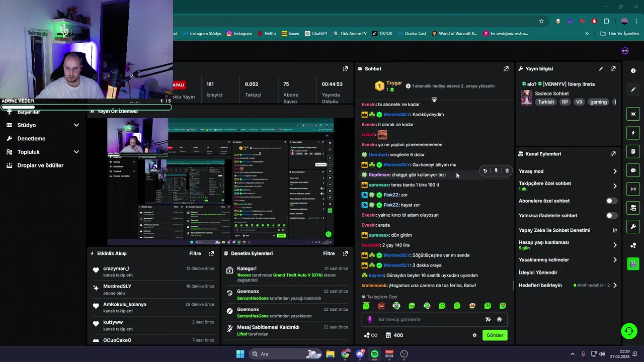Click the document quick action icon

pyautogui.click(x=633, y=152)
